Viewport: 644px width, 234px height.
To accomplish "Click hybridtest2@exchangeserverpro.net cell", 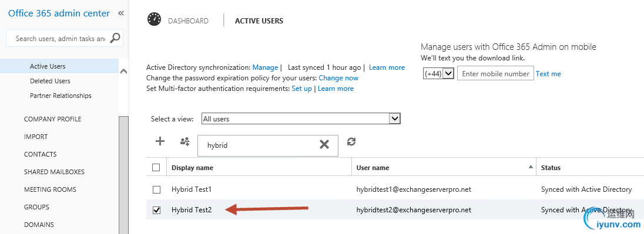I will coord(414,210).
